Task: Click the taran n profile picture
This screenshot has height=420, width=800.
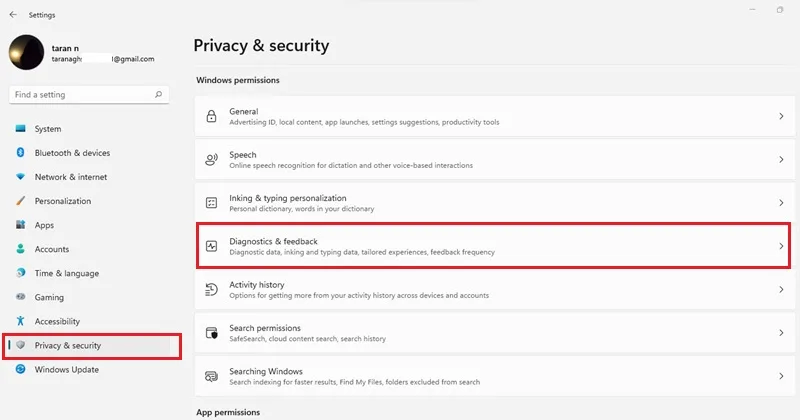Action: click(27, 52)
